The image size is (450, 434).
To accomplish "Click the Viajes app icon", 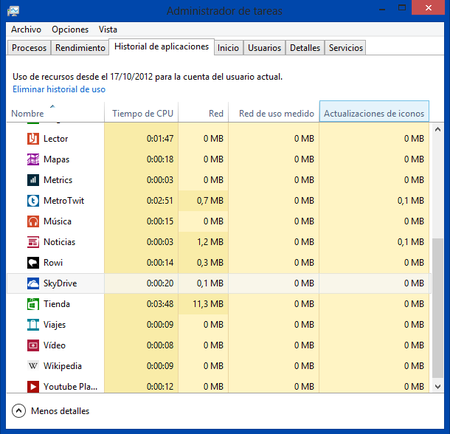I will (33, 325).
